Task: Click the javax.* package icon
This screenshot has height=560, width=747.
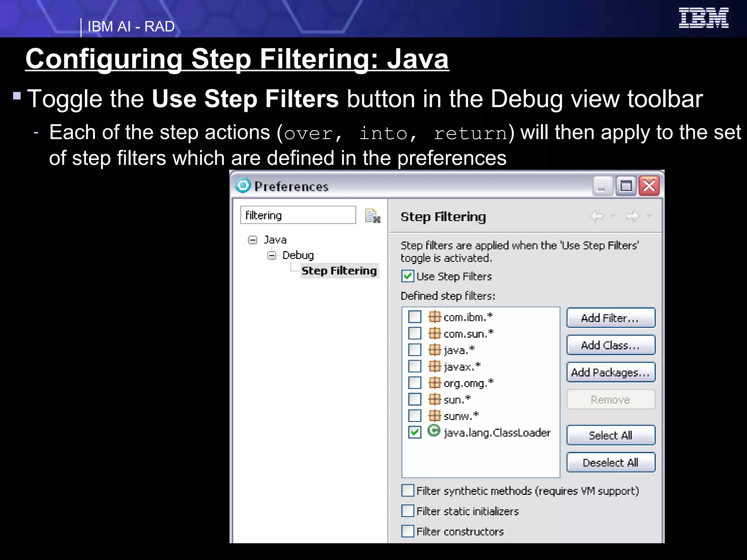Action: 434,366
